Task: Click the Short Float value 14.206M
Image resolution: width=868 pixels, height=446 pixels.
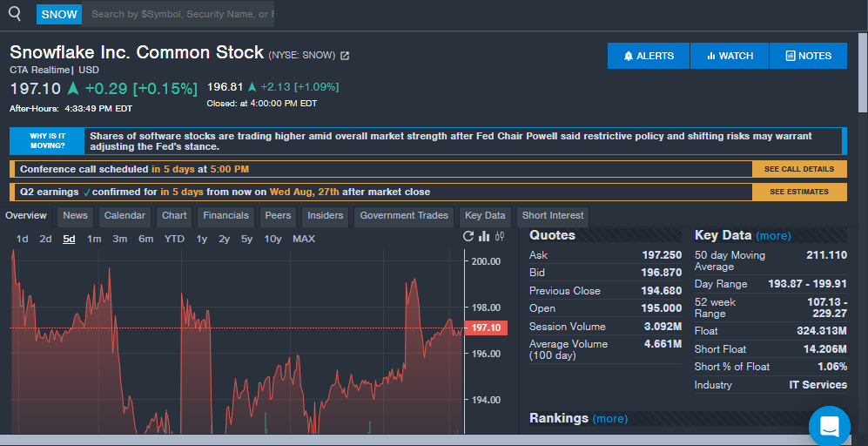Action: [x=825, y=349]
